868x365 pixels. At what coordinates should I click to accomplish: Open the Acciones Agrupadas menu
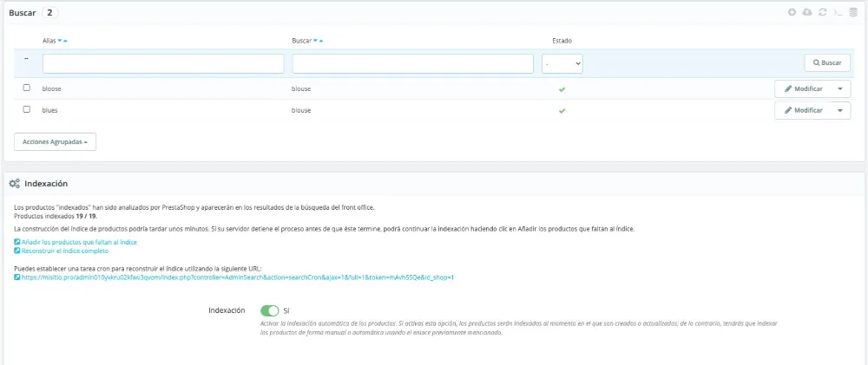click(x=56, y=141)
